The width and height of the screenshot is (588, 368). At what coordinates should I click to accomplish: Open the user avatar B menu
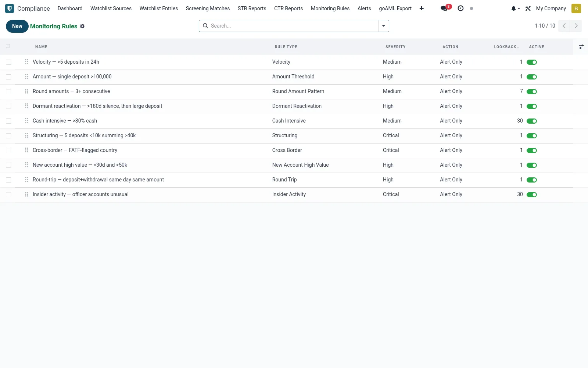[576, 8]
